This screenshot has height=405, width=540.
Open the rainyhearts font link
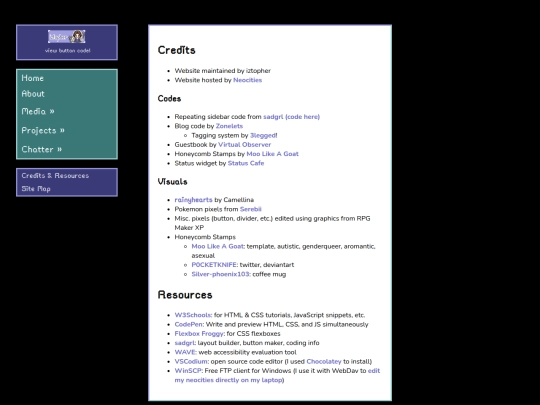click(x=193, y=200)
